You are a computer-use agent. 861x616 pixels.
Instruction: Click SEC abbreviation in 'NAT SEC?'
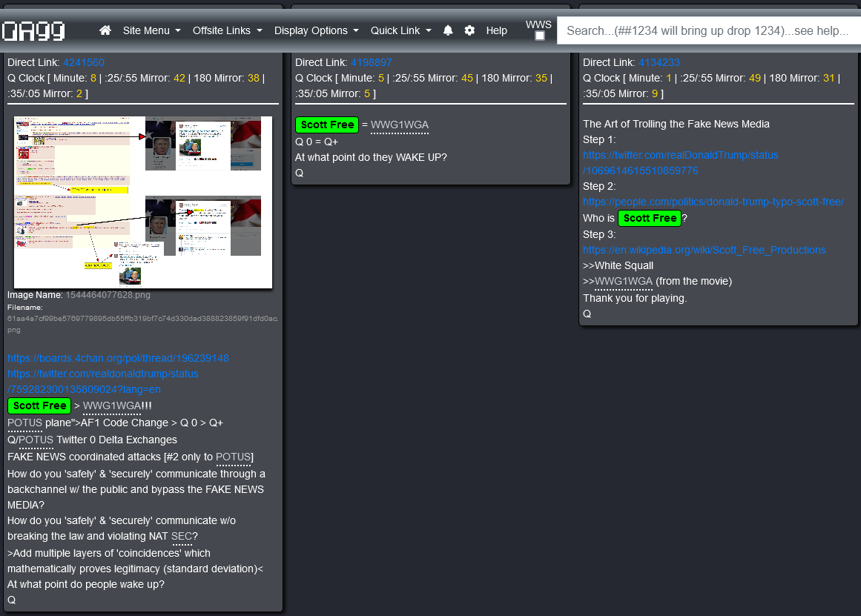[181, 537]
